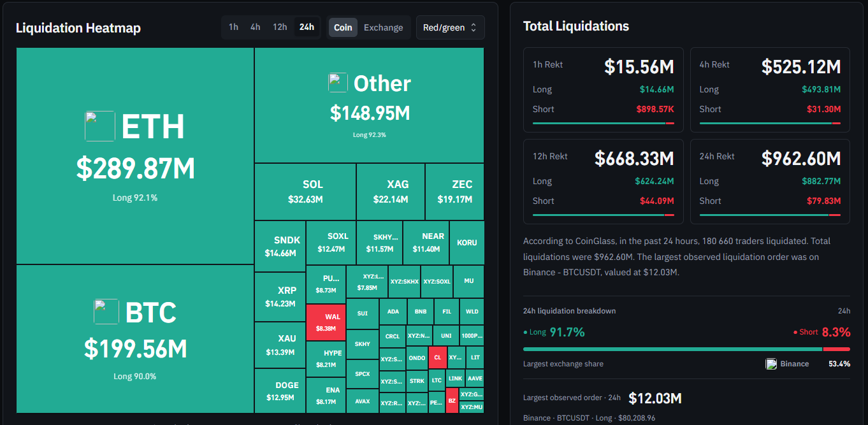Select the 24h heatmap timeframe button
Viewport: 868px width, 425px height.
pos(307,27)
